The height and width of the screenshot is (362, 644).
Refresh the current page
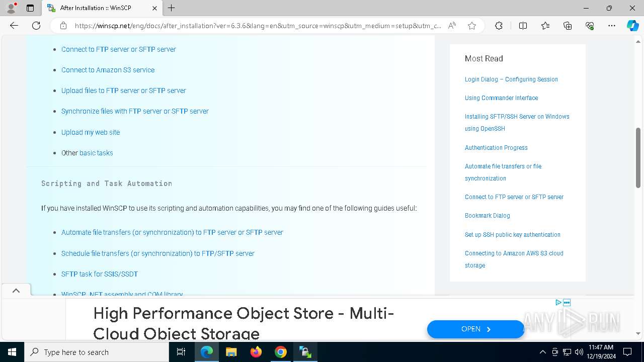[36, 26]
